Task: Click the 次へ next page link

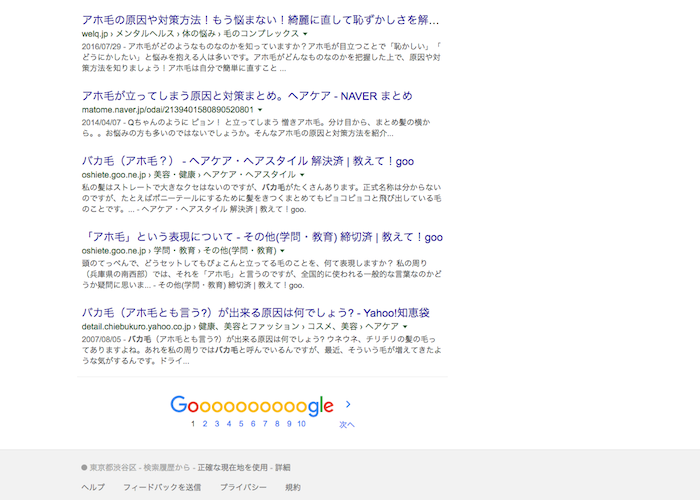Action: (x=347, y=425)
